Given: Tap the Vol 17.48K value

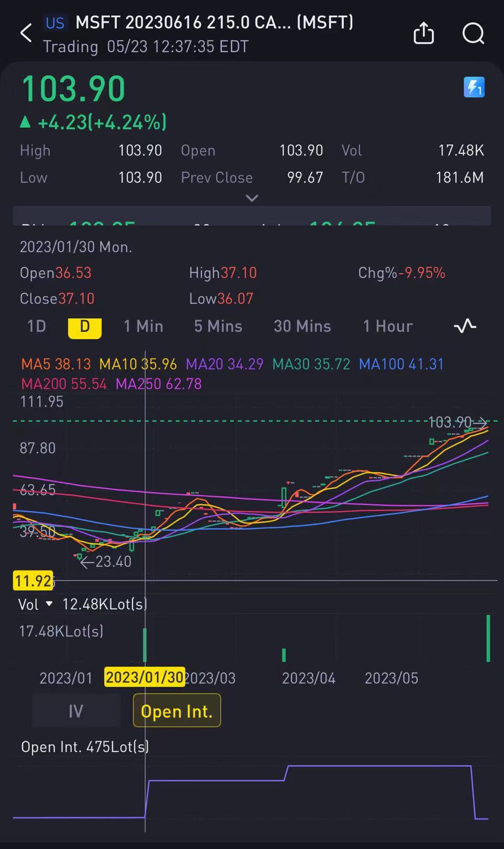Looking at the screenshot, I should coord(461,150).
